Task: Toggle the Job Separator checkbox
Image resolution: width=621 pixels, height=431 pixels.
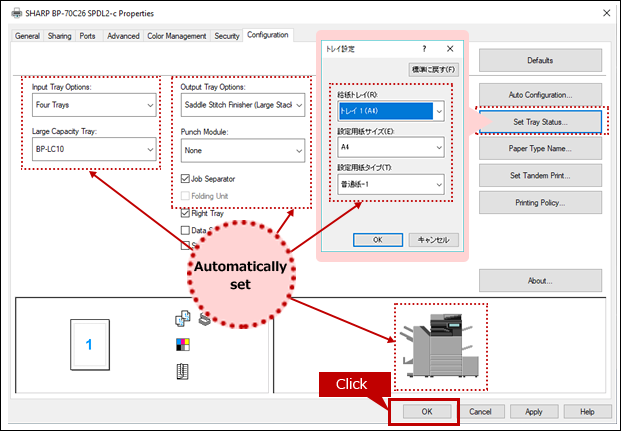Action: (x=186, y=178)
